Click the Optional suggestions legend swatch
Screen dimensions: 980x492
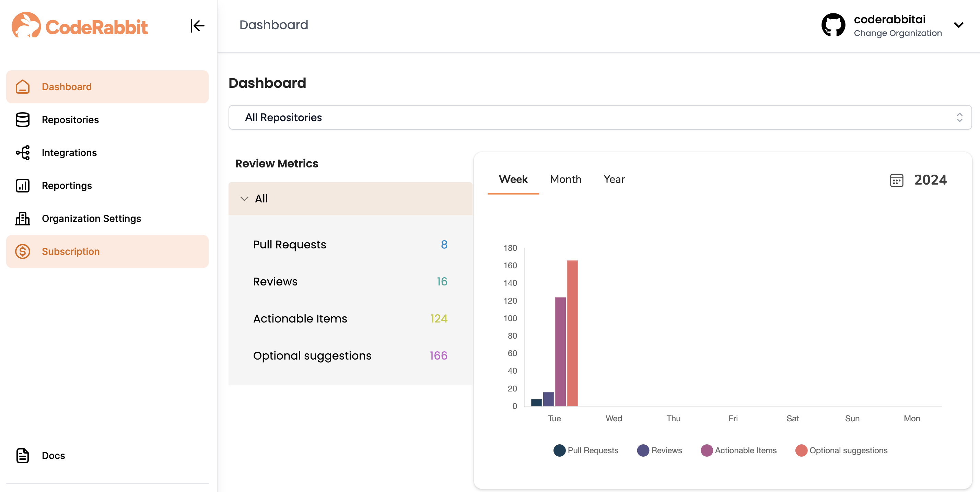[801, 450]
